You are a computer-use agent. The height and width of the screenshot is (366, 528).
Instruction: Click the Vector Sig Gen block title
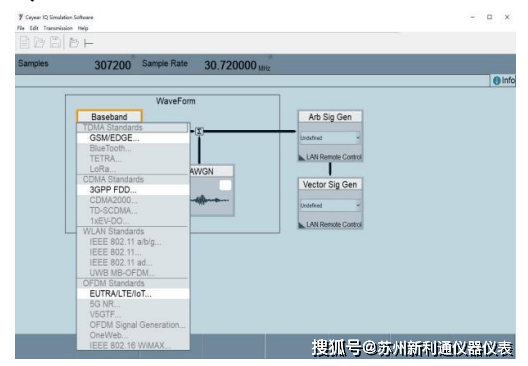tap(330, 185)
